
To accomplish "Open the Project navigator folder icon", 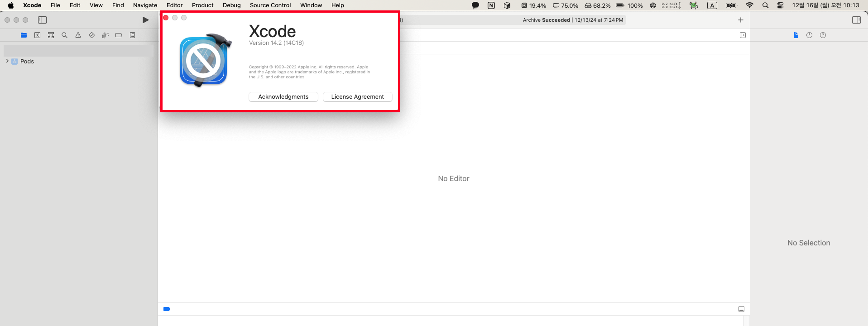I will 24,35.
